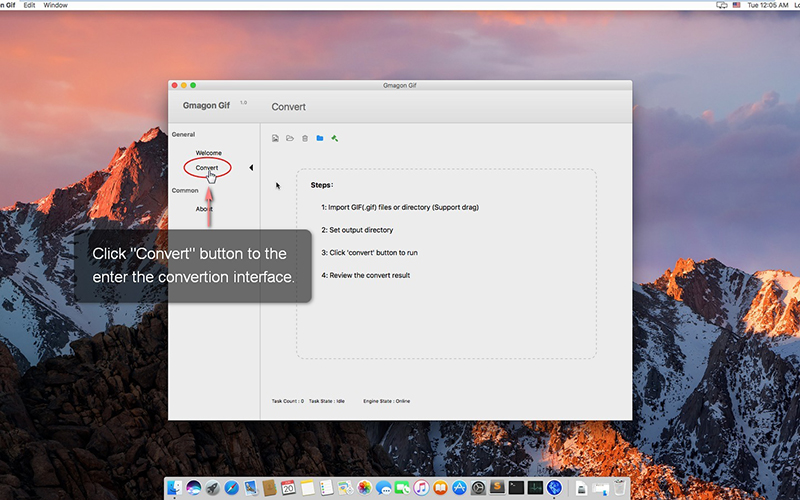Click step '2: Set output directory'
Screen dimensions: 800x500
coord(357,230)
